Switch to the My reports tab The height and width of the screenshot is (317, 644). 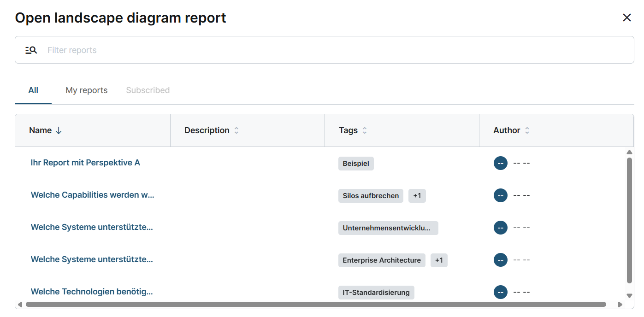[86, 90]
